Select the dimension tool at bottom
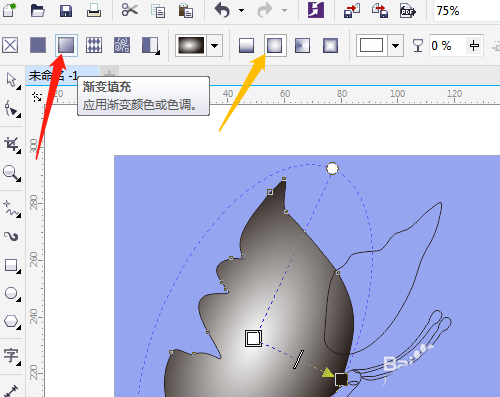 point(11,391)
